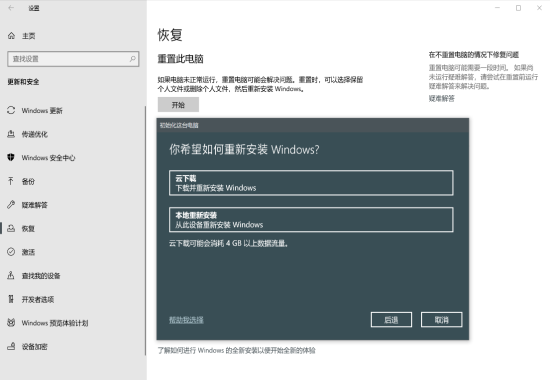
Task: Click inside the 查找设置 search field
Action: point(73,59)
